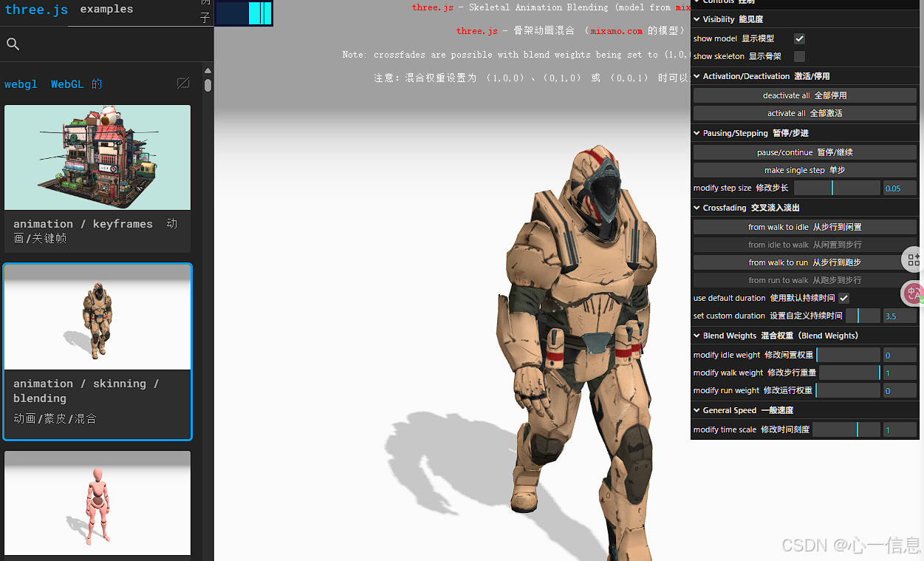Click the pause/continue button

(804, 152)
